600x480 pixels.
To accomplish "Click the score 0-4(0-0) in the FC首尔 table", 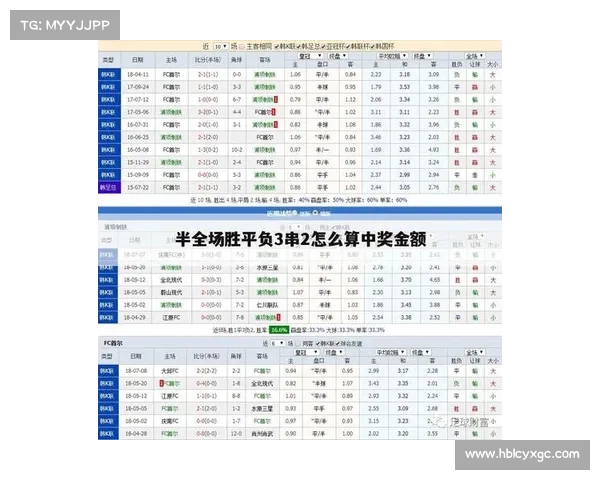I will (x=207, y=383).
